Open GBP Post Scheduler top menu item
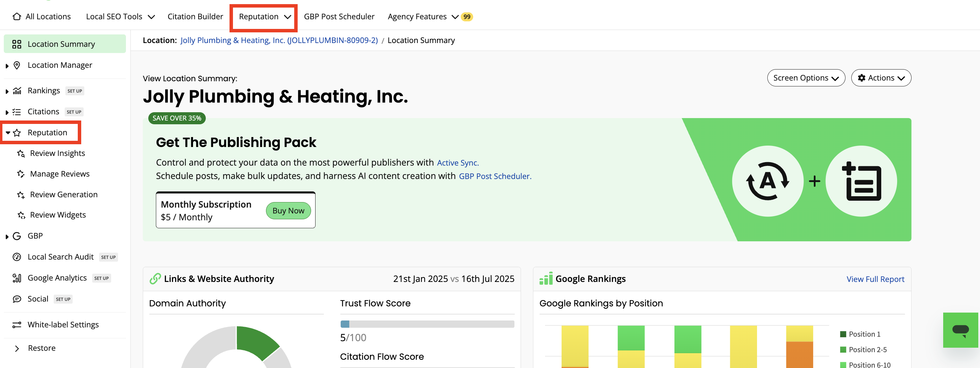The width and height of the screenshot is (980, 368). [339, 17]
